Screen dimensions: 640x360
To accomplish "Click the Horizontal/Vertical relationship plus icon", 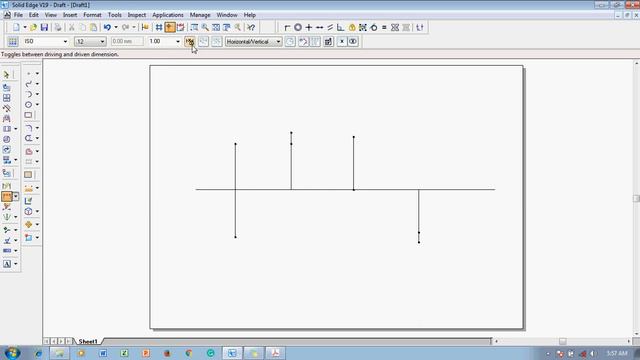I will coord(309,27).
